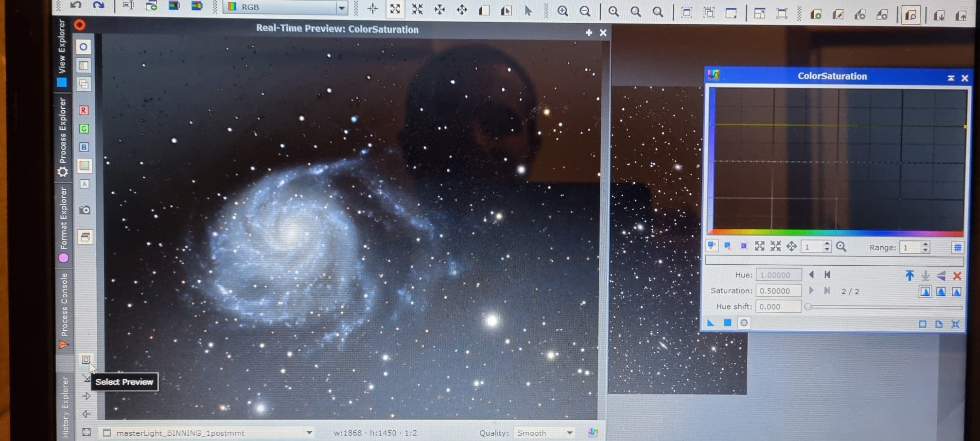Show the blue channel in Real-Time Preview
The image size is (980, 441).
(x=84, y=147)
